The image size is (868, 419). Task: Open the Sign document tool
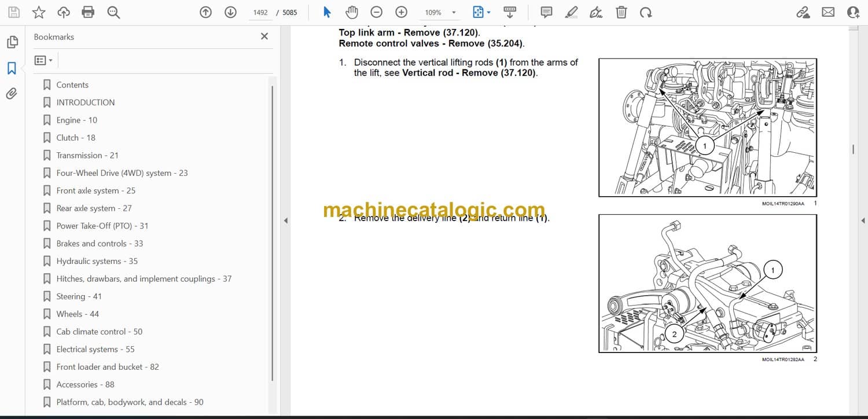(596, 12)
